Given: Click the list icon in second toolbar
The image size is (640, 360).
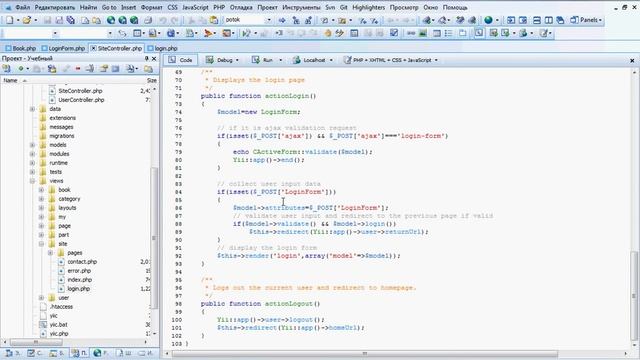Looking at the screenshot, I should (448, 33).
